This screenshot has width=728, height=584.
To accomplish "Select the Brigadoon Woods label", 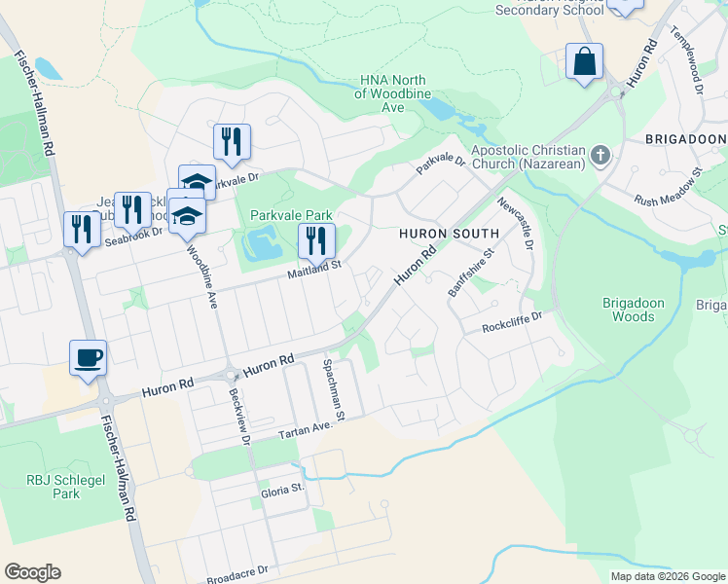I will (634, 310).
